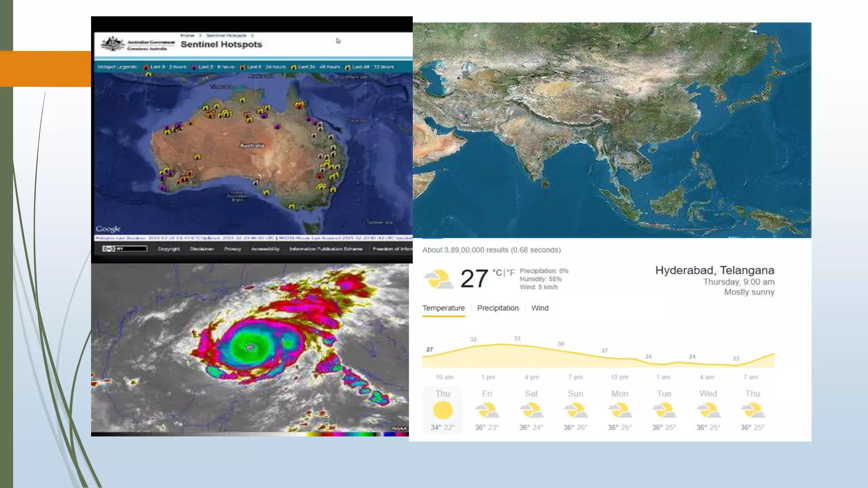868x488 pixels.
Task: Select the Temperature tab
Action: (443, 308)
